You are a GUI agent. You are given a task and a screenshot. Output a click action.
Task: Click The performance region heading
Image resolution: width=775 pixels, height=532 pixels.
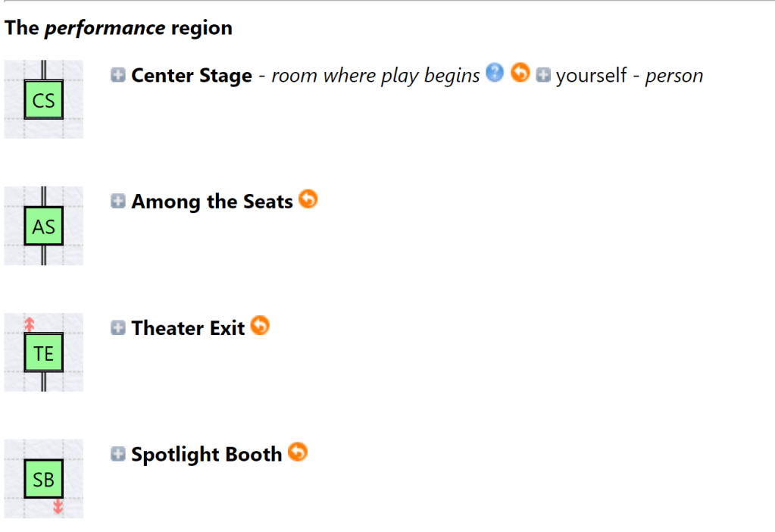[117, 27]
